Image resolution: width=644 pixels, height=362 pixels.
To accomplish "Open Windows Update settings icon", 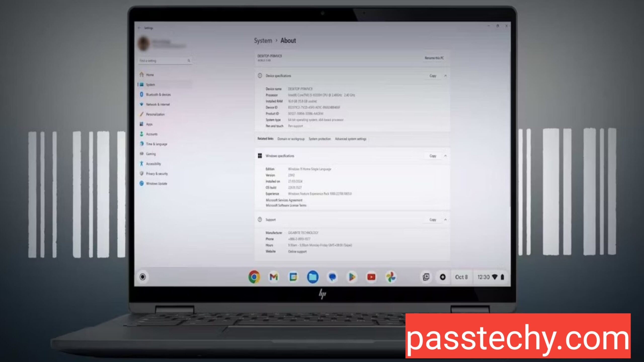I will (142, 183).
